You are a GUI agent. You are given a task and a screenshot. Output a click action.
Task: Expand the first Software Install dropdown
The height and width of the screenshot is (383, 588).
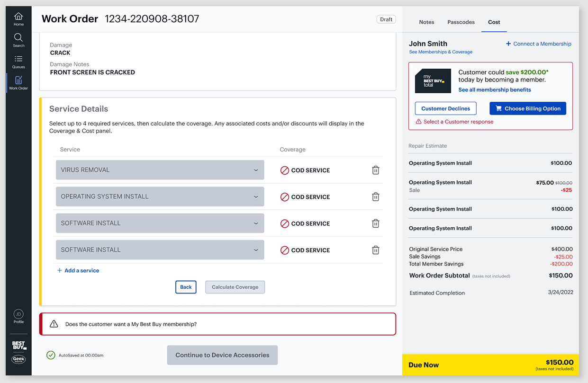[160, 223]
